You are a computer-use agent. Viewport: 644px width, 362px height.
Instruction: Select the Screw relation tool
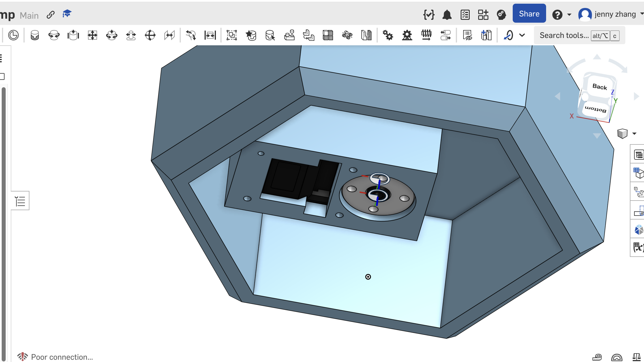coord(426,35)
